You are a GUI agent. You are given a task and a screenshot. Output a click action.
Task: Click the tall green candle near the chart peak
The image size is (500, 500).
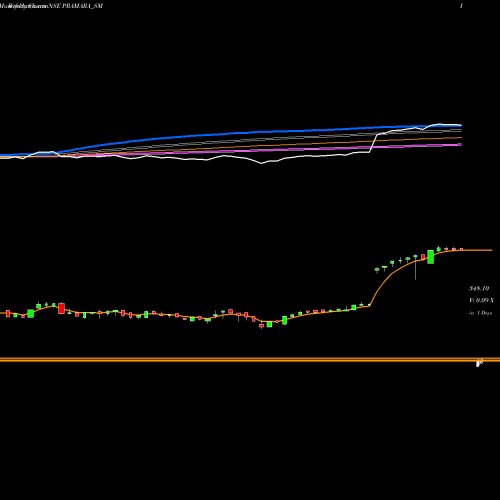431,257
